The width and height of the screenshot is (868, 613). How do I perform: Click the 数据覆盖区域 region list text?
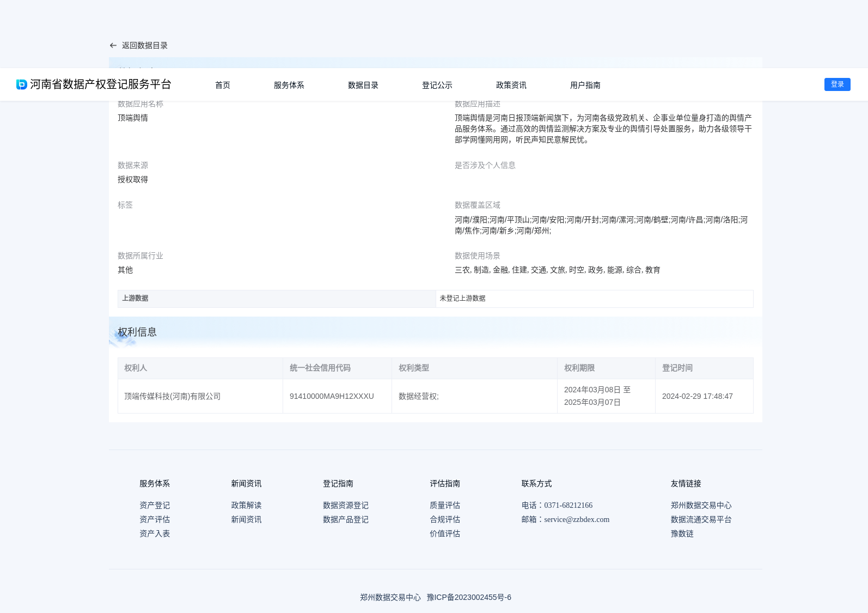pos(601,226)
